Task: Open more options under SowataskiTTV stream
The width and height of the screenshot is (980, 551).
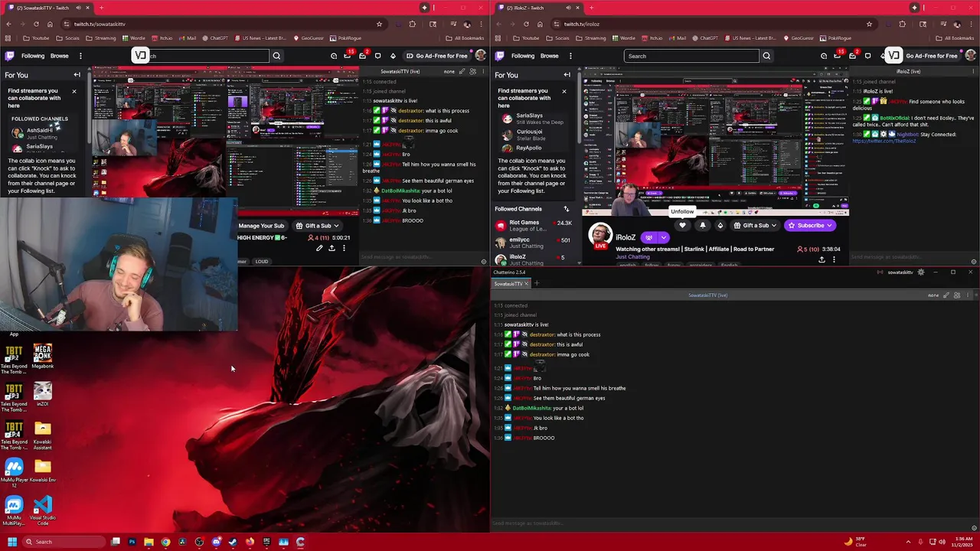Action: pyautogui.click(x=344, y=249)
